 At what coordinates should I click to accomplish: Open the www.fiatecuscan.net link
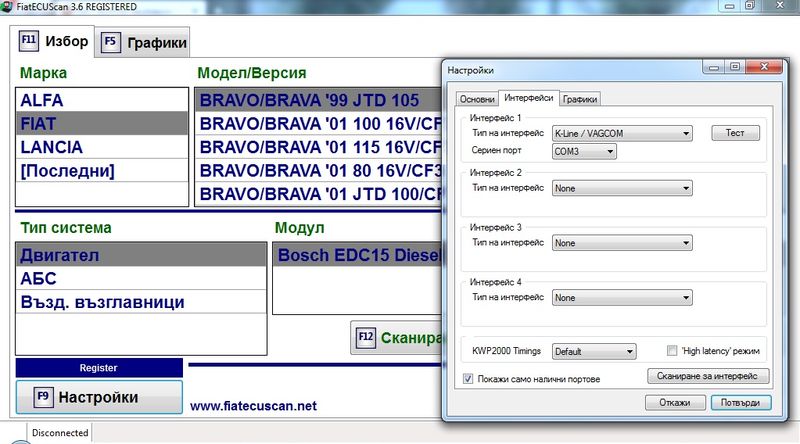click(x=253, y=406)
